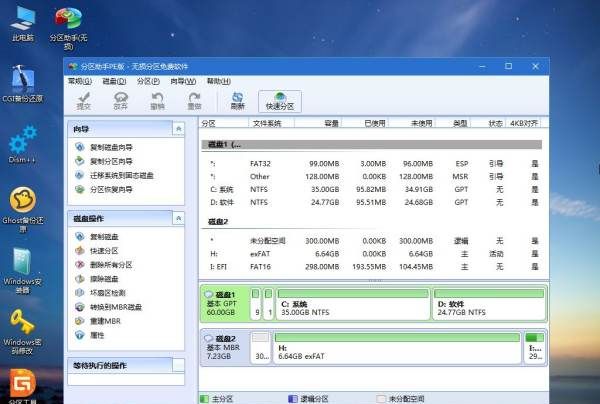This screenshot has height=404, width=600.
Task: Start the 迁移系统到固态磁盘 wizard
Action: pos(119,174)
